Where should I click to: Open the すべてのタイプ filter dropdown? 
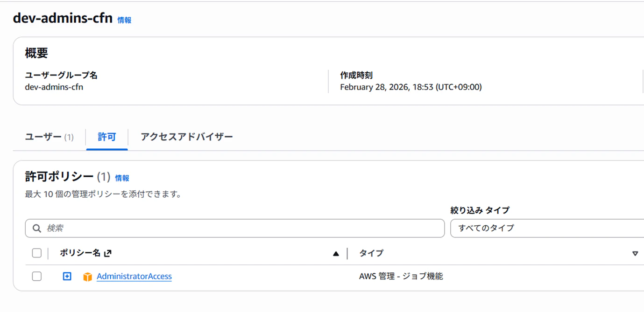(547, 228)
